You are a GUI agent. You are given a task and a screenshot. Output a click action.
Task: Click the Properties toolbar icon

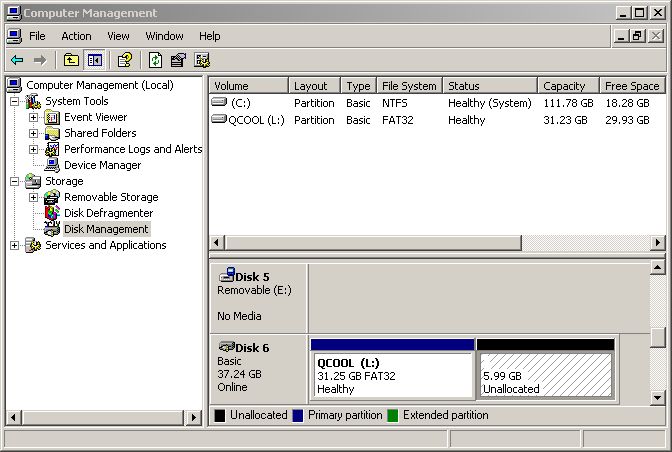(x=179, y=60)
